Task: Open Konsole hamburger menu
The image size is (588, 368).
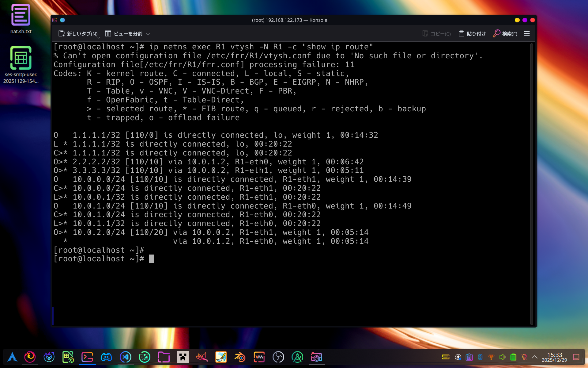Action: [526, 34]
